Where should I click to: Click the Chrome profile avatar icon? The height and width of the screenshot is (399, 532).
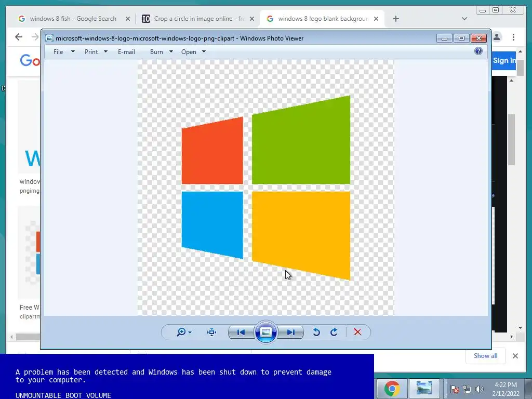[x=497, y=37]
